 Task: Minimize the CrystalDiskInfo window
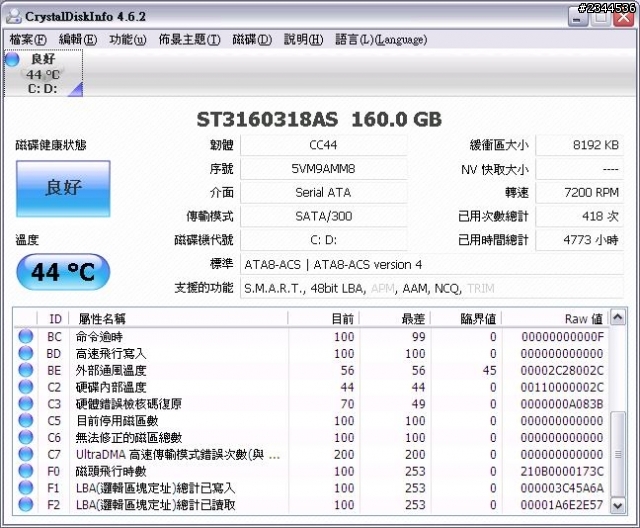pos(578,18)
